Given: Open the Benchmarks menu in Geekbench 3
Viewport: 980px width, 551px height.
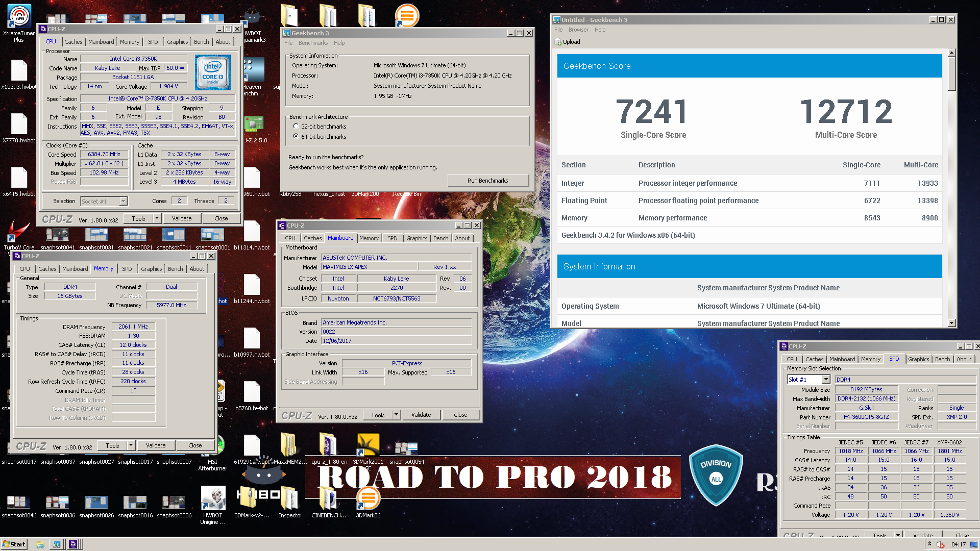Looking at the screenshot, I should click(313, 43).
